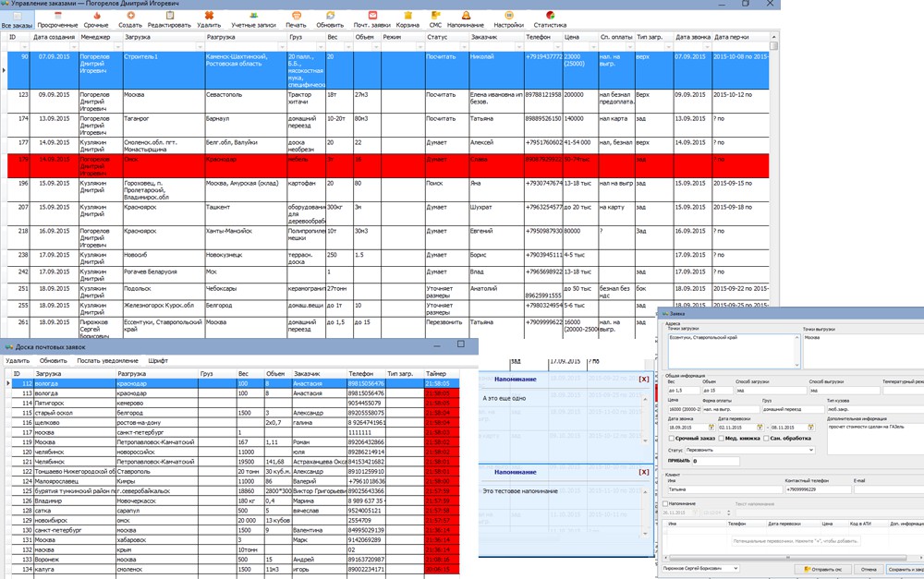Open filter dropdown under Дата создания column

pos(74,46)
